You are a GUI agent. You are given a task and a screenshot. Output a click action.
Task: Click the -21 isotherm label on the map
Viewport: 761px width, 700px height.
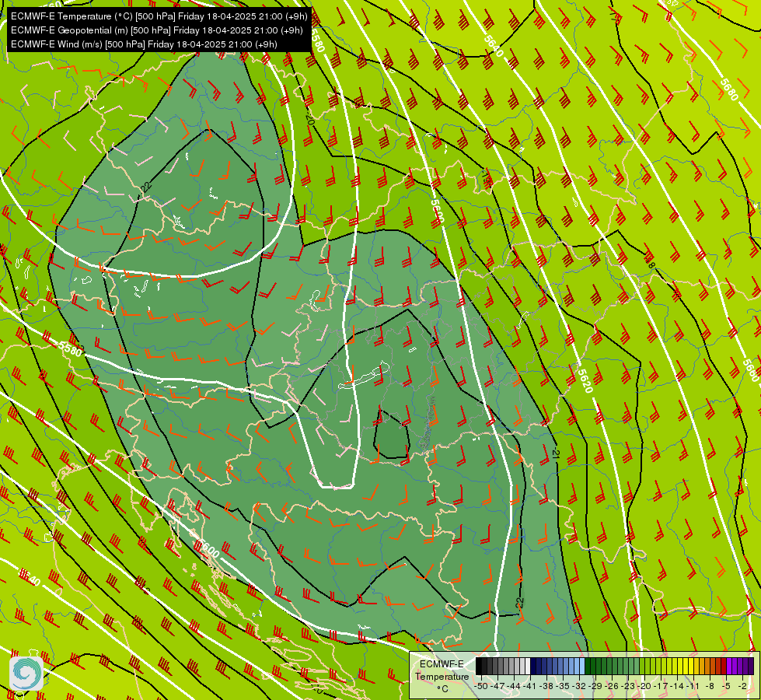click(557, 454)
